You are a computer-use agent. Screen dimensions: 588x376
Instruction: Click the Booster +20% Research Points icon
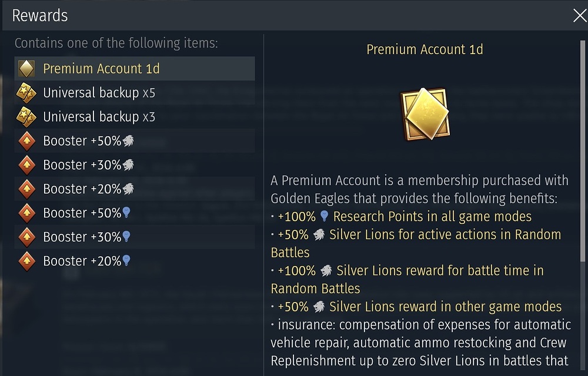pos(26,261)
